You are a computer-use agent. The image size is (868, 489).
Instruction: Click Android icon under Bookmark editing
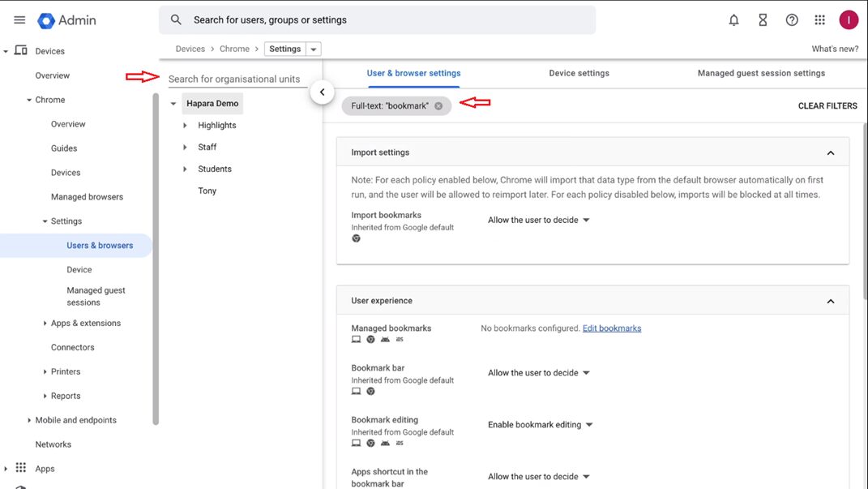(385, 443)
